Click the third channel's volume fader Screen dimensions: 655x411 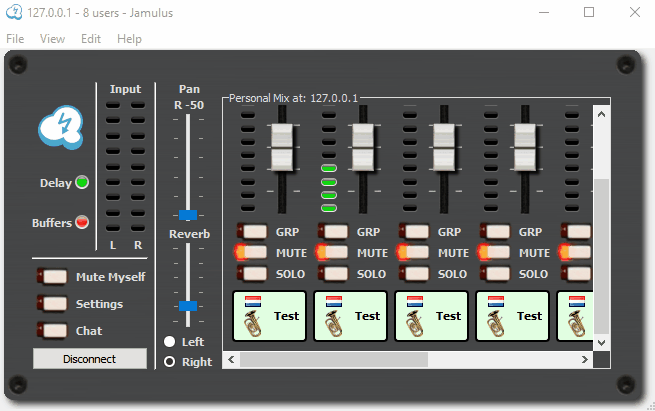click(444, 147)
